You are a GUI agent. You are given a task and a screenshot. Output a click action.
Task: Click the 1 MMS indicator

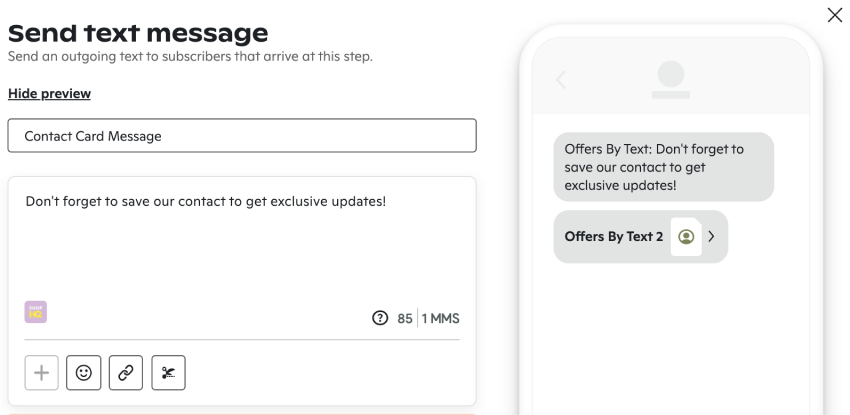(x=441, y=319)
